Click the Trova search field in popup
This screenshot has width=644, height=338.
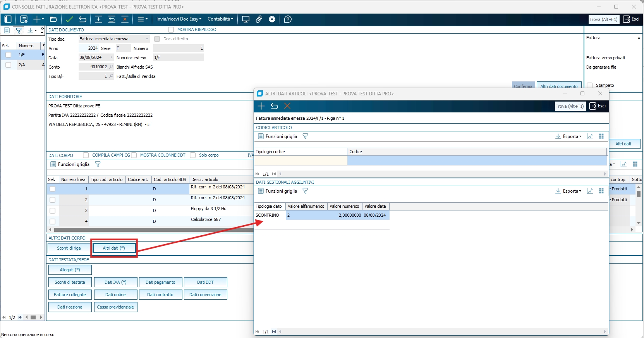[x=570, y=106]
